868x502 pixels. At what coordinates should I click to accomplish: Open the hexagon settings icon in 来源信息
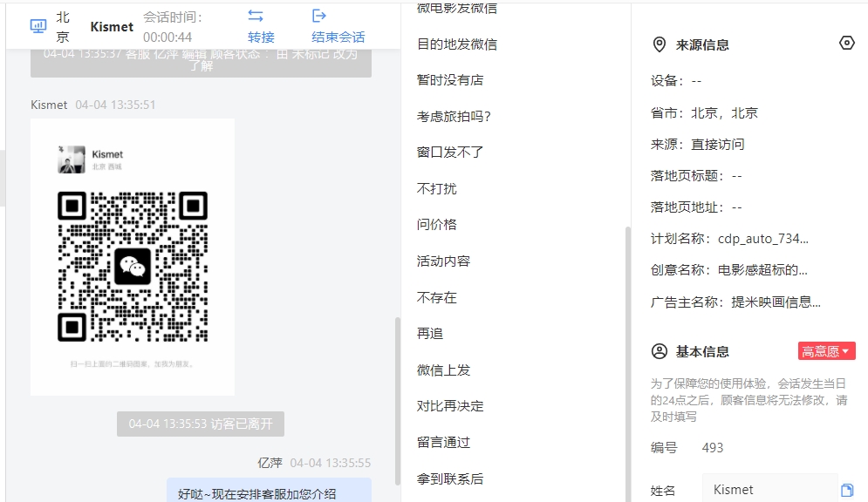[846, 43]
